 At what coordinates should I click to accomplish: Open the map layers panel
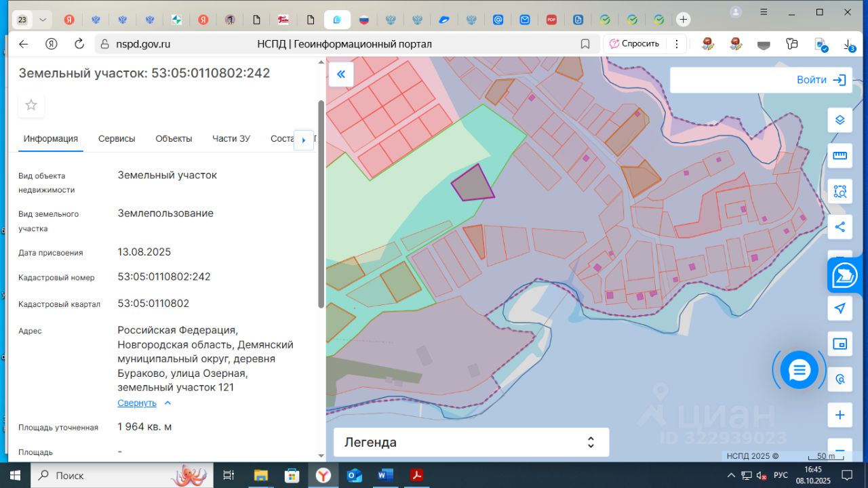[840, 120]
